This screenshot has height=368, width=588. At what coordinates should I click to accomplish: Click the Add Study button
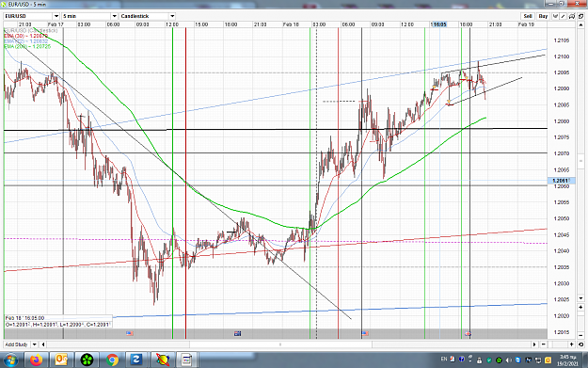[17, 344]
